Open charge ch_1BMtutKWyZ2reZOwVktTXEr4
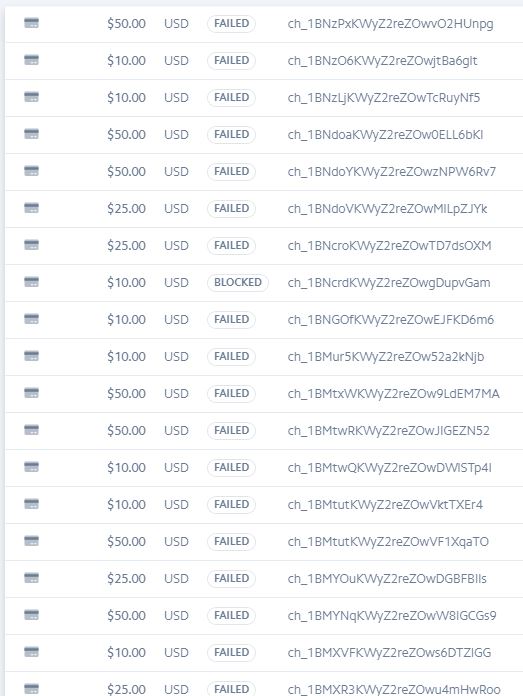 (x=385, y=505)
